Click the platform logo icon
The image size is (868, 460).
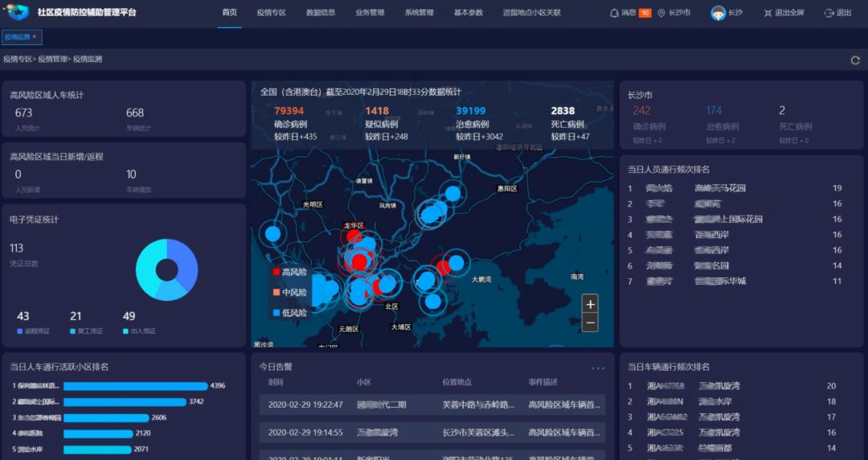click(17, 11)
